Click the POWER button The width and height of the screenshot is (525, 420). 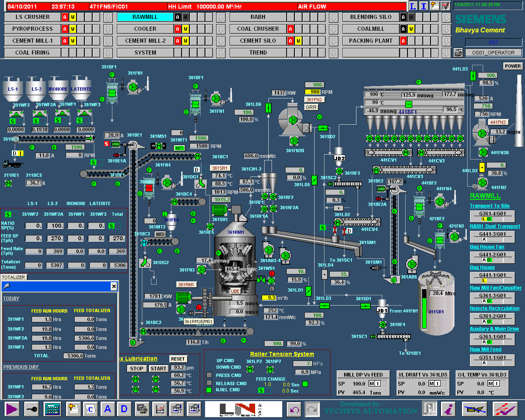pos(513,66)
